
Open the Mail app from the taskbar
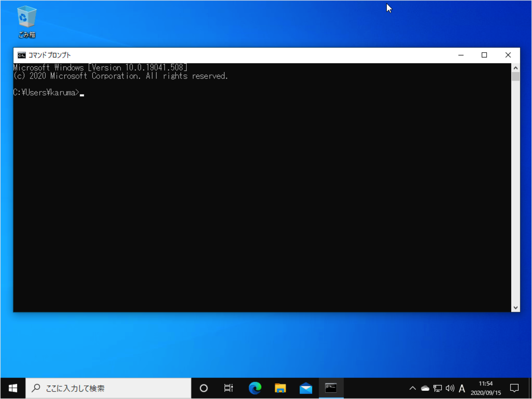306,388
